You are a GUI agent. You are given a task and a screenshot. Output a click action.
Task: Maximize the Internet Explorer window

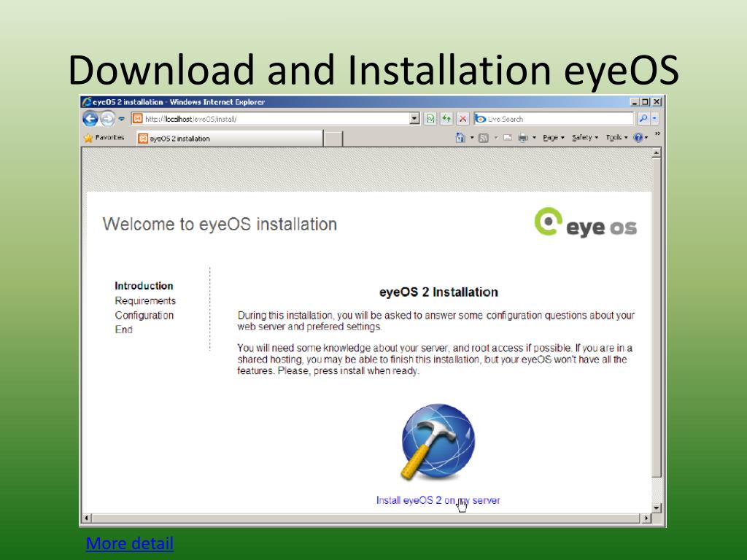(645, 102)
